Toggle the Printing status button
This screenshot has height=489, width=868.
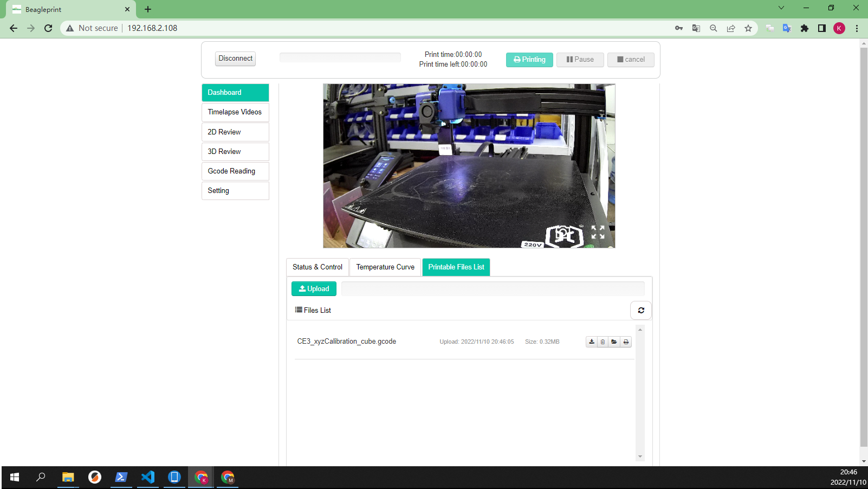tap(529, 60)
